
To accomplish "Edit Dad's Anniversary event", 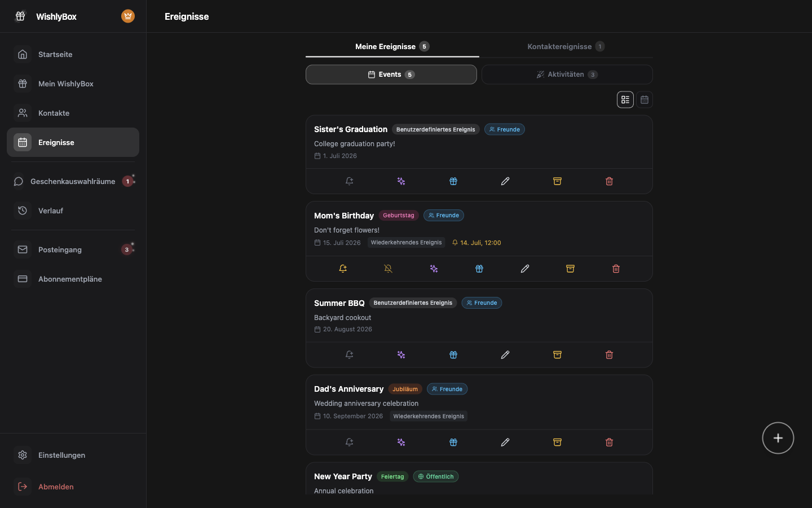I will (x=505, y=443).
